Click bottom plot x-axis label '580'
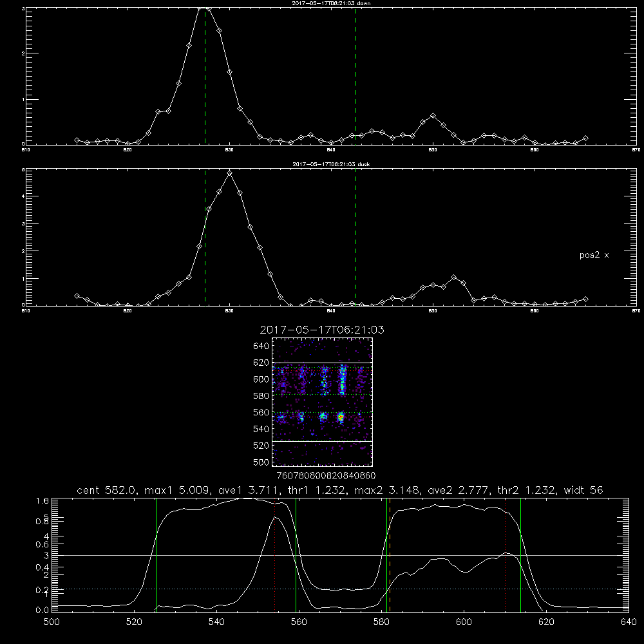Viewport: 644px width, 644px height. (x=381, y=622)
